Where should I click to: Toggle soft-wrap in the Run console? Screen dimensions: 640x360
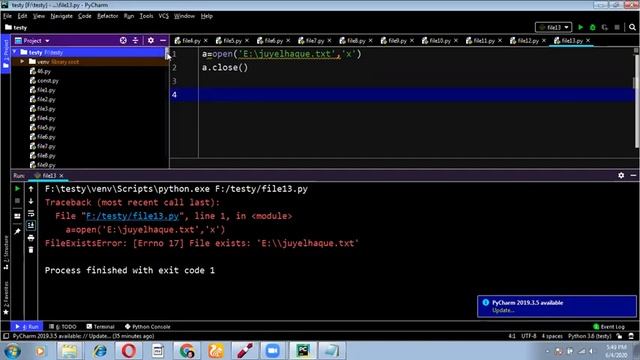coord(31,213)
